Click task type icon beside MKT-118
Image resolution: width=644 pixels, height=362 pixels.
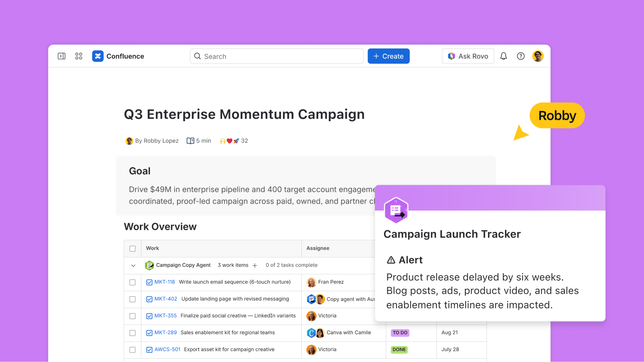(149, 282)
